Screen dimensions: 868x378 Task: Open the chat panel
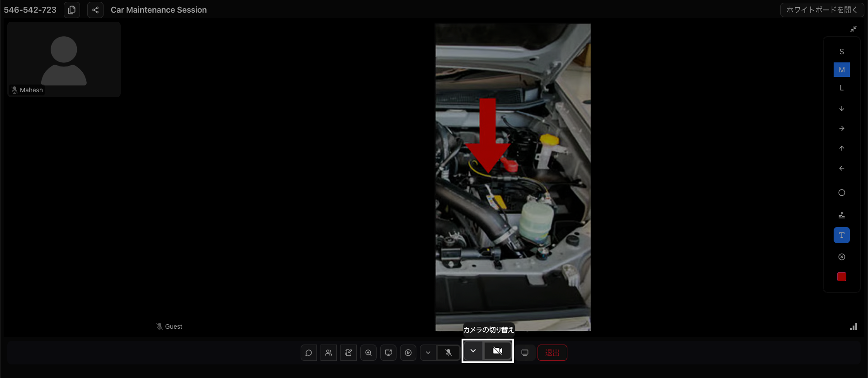309,353
